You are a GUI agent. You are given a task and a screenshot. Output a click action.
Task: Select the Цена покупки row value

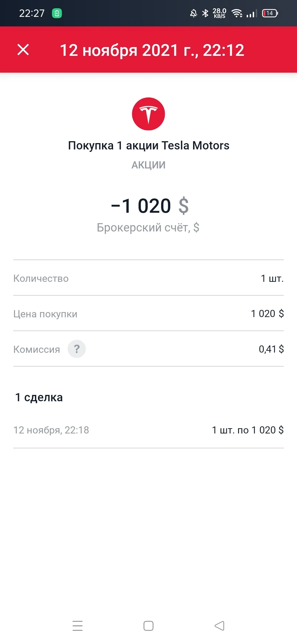267,313
